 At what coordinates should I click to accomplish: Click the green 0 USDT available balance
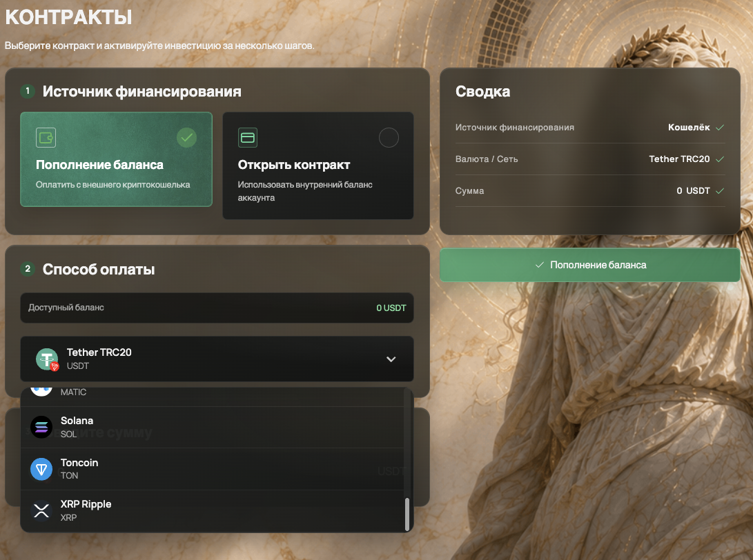(391, 308)
